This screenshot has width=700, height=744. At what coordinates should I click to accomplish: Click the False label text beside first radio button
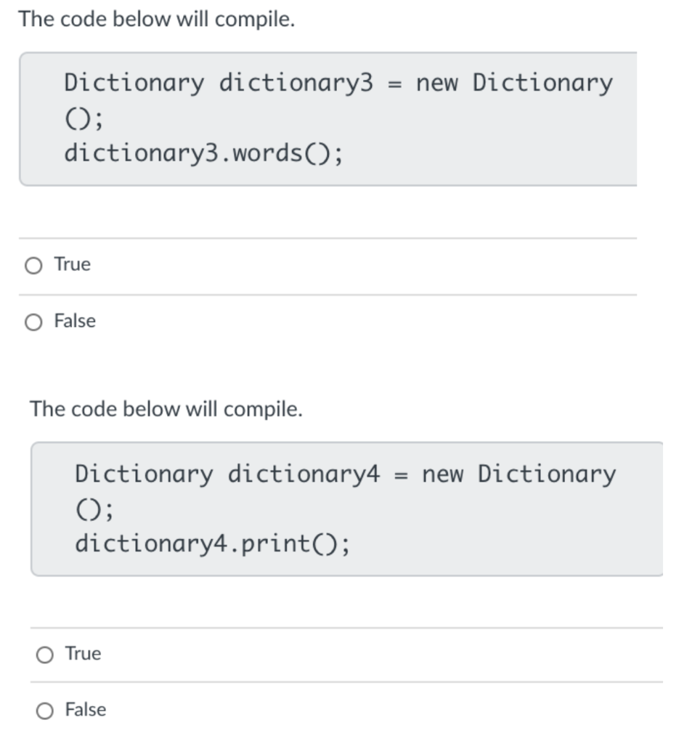pyautogui.click(x=75, y=320)
